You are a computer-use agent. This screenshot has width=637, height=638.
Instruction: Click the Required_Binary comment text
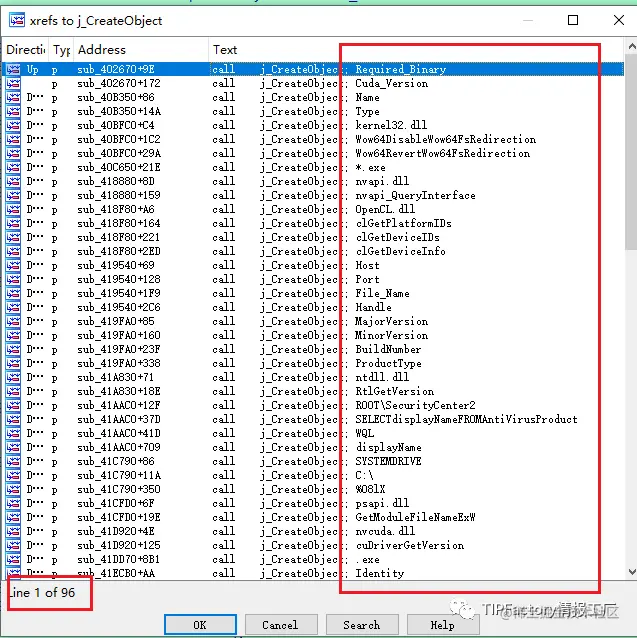(401, 69)
